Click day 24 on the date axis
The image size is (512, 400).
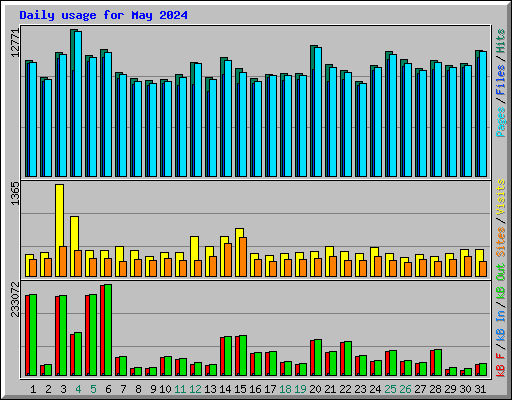(375, 389)
